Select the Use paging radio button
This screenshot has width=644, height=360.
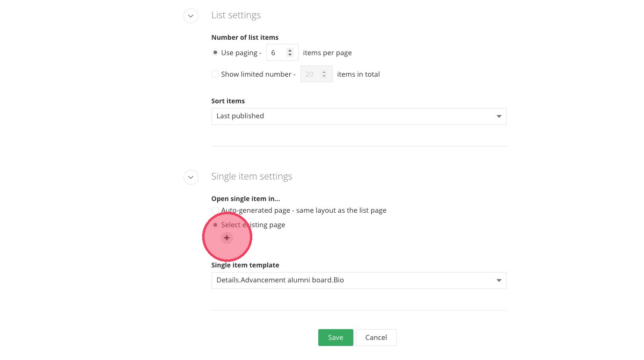pos(215,53)
